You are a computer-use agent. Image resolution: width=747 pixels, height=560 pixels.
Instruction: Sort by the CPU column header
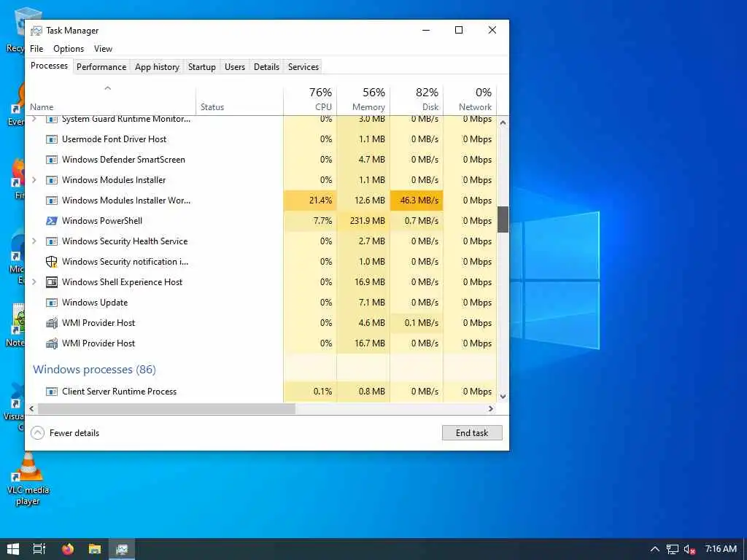click(310, 100)
